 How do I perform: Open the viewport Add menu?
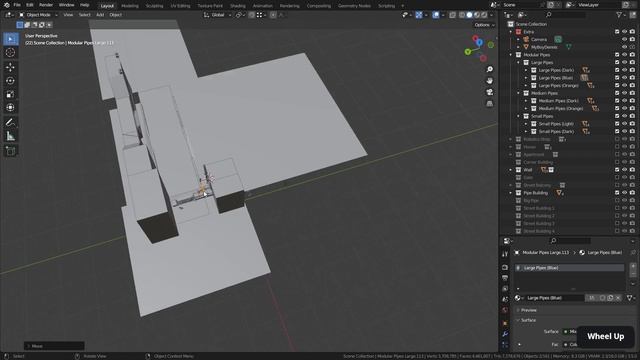click(100, 15)
